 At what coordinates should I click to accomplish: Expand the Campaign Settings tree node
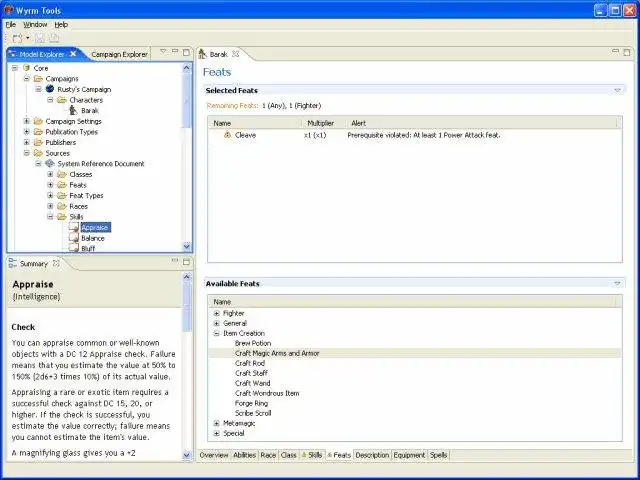27,121
